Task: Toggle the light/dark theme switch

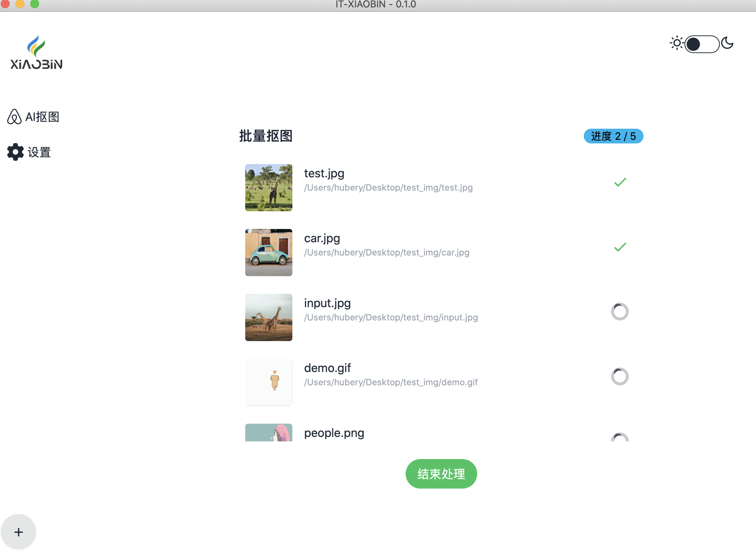Action: click(702, 44)
